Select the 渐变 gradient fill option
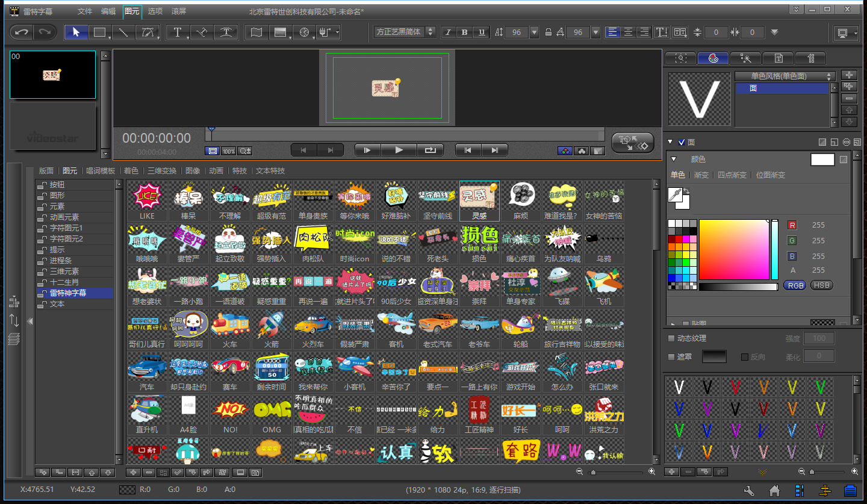This screenshot has height=504, width=867. click(701, 175)
